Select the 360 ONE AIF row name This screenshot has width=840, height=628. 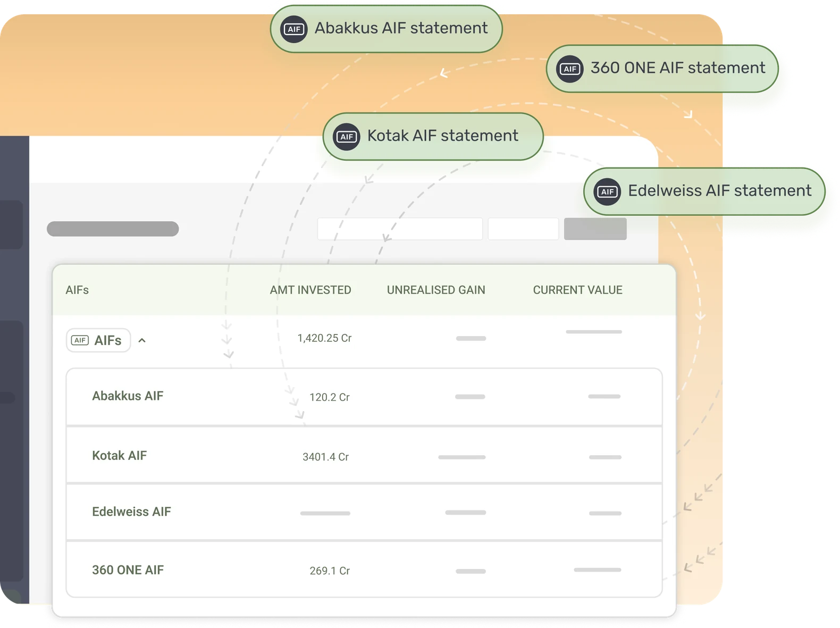click(x=128, y=570)
